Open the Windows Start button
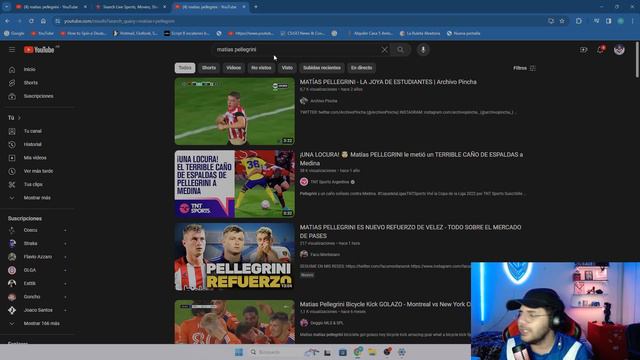 239,352
